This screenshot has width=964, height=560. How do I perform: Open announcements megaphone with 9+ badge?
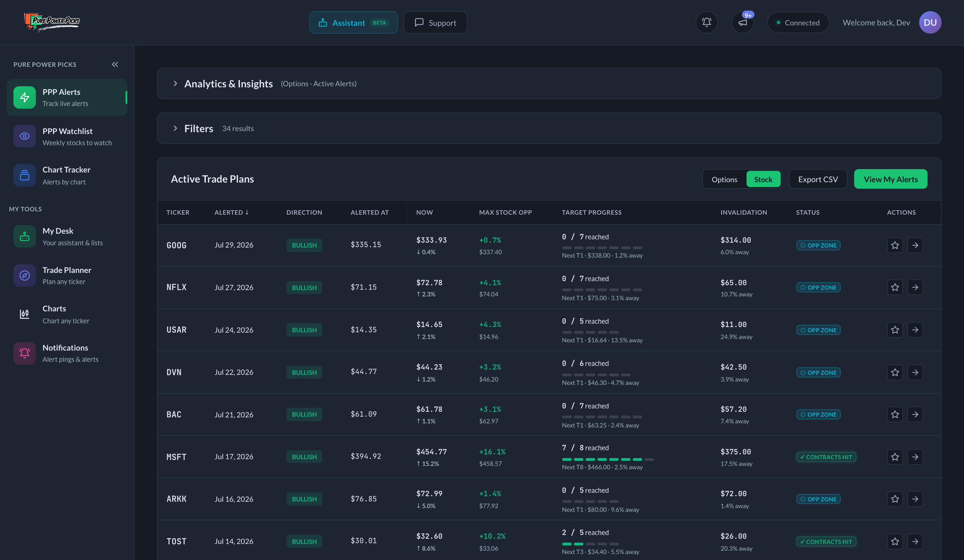(x=742, y=22)
